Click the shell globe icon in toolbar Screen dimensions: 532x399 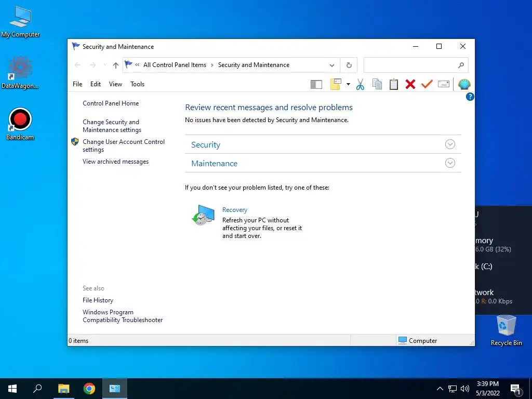click(x=464, y=84)
